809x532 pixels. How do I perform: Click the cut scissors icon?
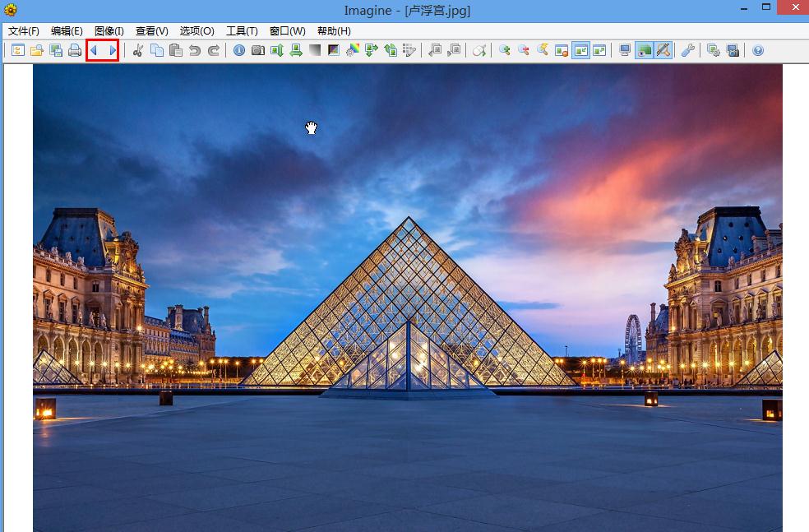[138, 50]
